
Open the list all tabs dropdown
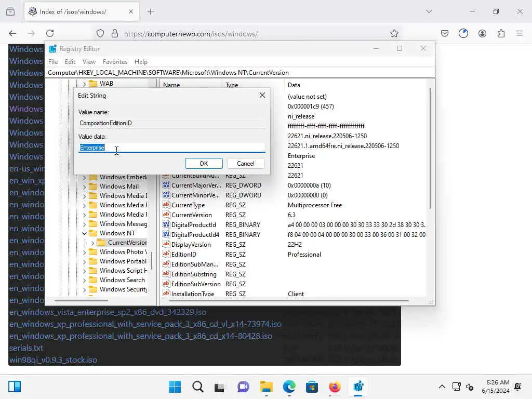click(x=429, y=11)
